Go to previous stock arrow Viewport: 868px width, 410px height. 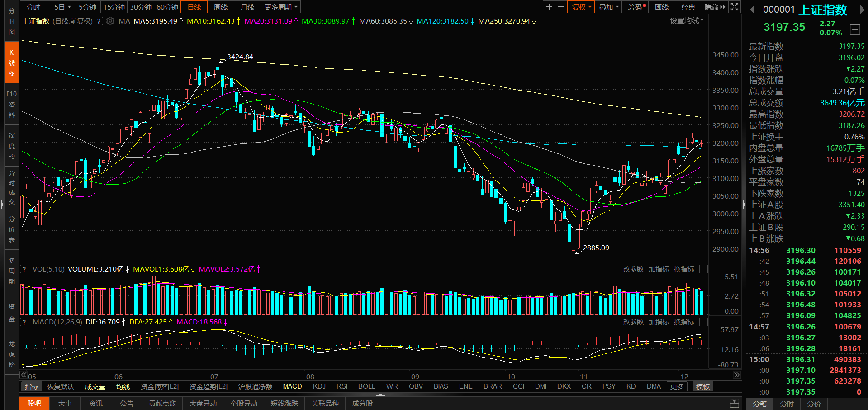point(753,10)
